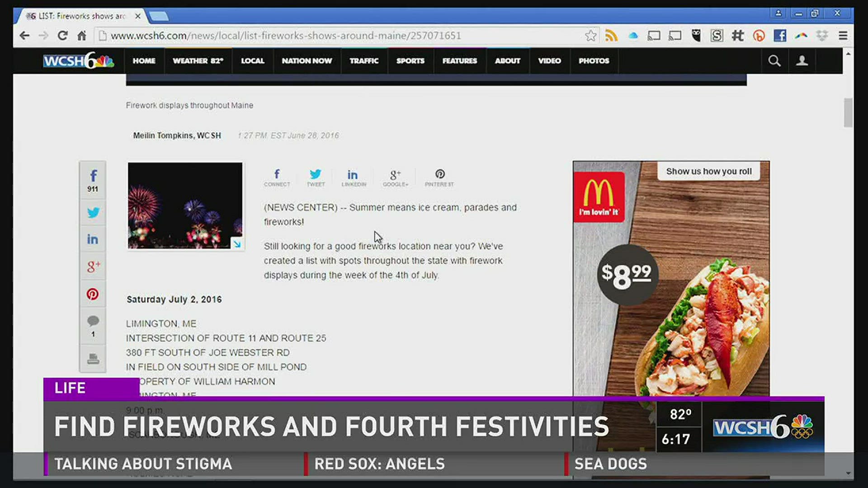The image size is (868, 488).
Task: Share on Twitter from the left sidebar
Action: pos(93,212)
